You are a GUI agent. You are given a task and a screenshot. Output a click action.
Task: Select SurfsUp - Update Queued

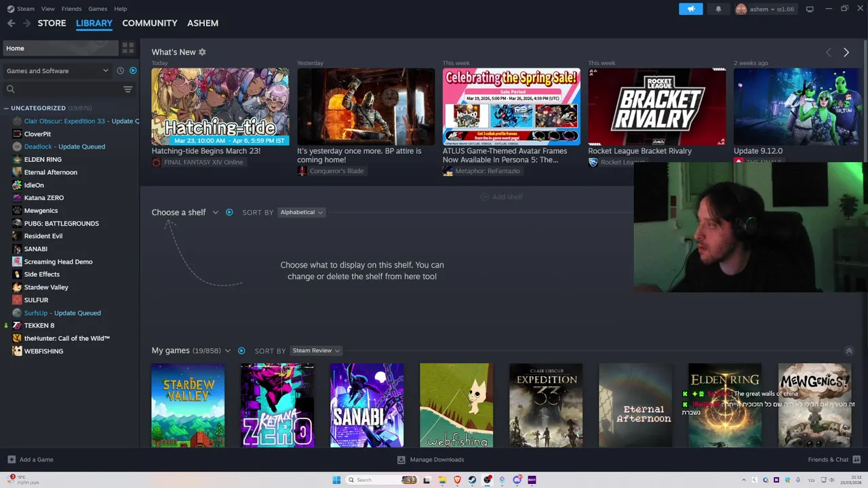[62, 313]
